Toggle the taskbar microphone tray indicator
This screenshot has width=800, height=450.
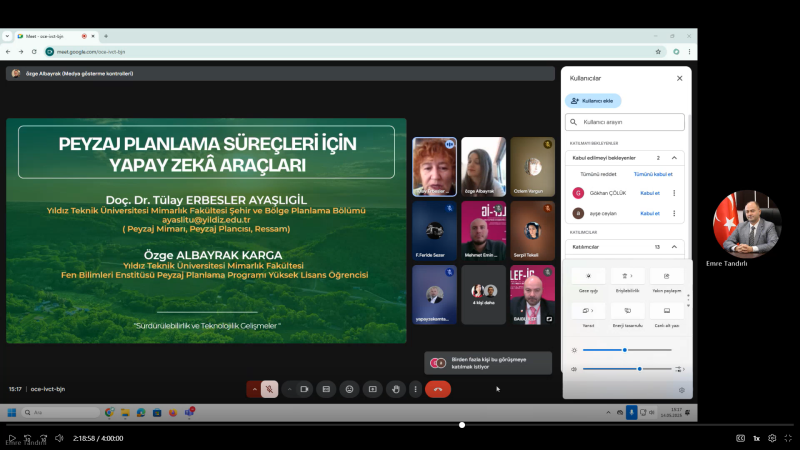[x=631, y=412]
